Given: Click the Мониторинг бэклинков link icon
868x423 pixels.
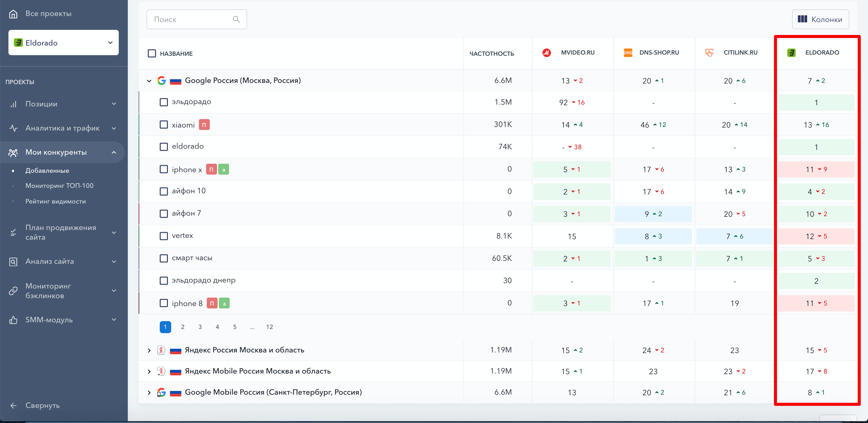Looking at the screenshot, I should pos(13,291).
